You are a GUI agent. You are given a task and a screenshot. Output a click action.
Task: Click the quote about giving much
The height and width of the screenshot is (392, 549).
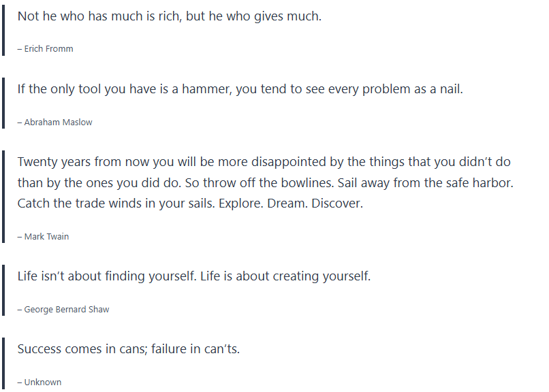169,16
